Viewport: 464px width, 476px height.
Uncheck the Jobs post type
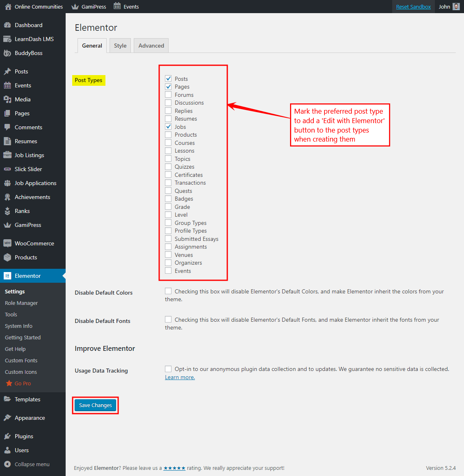168,126
